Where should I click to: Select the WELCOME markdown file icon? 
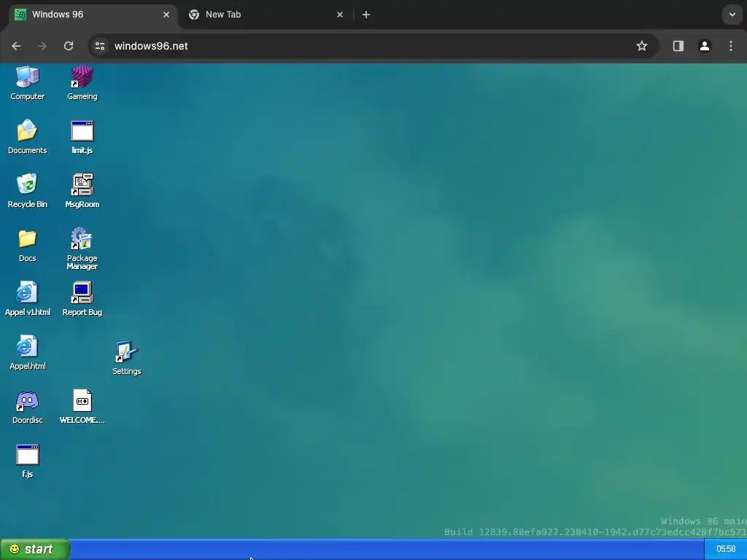(x=82, y=407)
